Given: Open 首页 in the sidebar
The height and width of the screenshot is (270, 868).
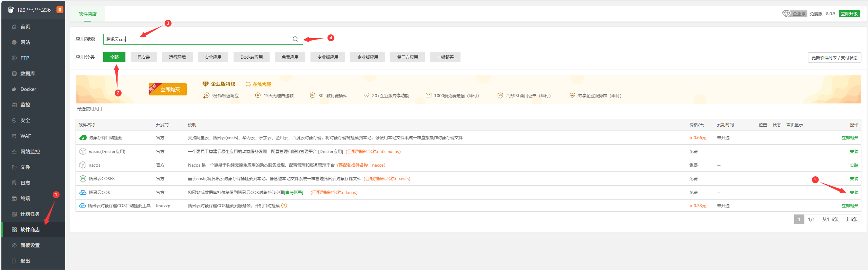Looking at the screenshot, I should point(33,27).
